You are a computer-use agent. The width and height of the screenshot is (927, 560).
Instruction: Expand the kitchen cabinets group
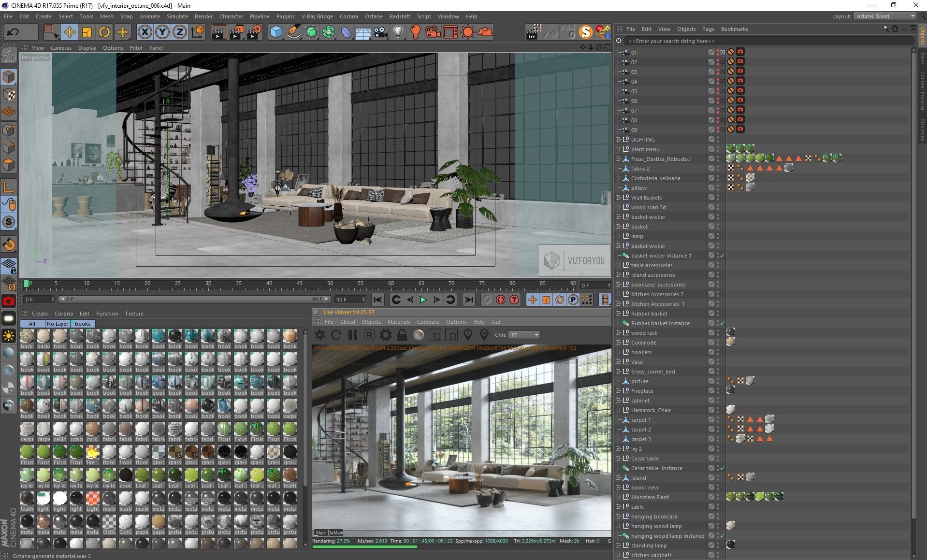tap(618, 555)
